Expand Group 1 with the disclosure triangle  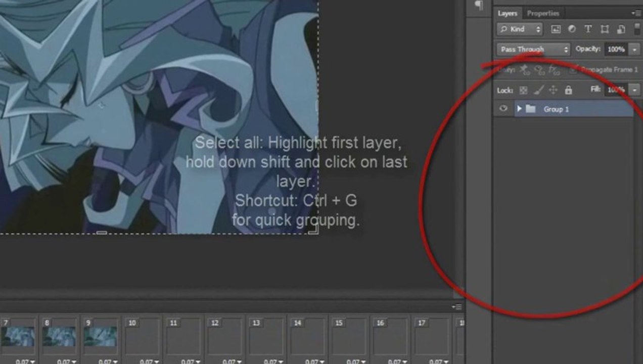519,109
